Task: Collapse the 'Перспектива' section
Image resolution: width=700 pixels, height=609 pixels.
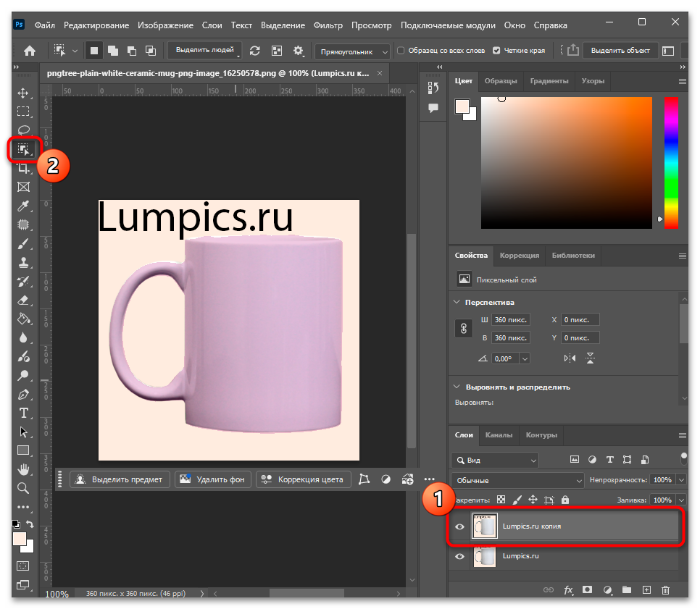Action: 457,302
